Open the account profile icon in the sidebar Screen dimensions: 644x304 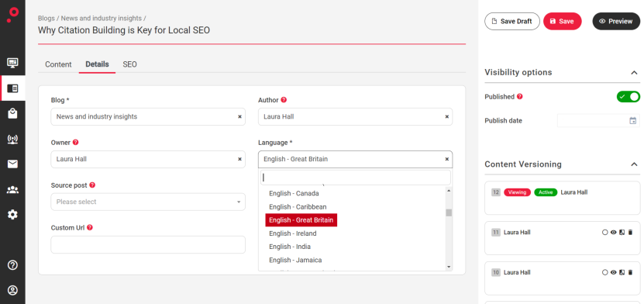point(12,291)
